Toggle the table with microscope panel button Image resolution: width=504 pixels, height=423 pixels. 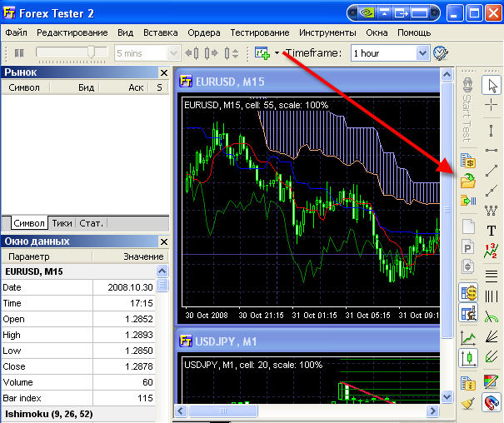coord(468,312)
